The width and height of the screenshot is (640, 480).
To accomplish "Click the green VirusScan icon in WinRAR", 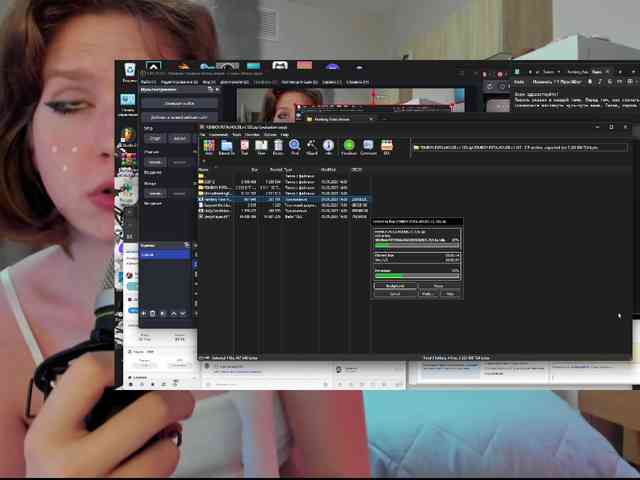I will (349, 146).
